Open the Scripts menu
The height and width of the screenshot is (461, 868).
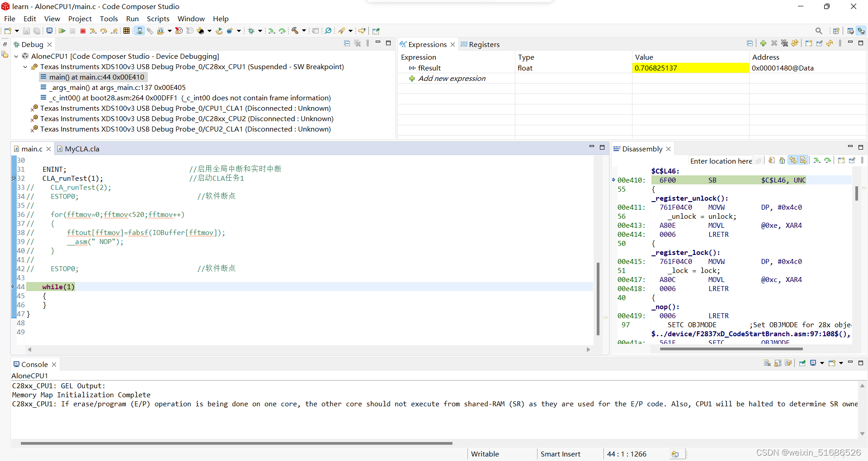158,19
